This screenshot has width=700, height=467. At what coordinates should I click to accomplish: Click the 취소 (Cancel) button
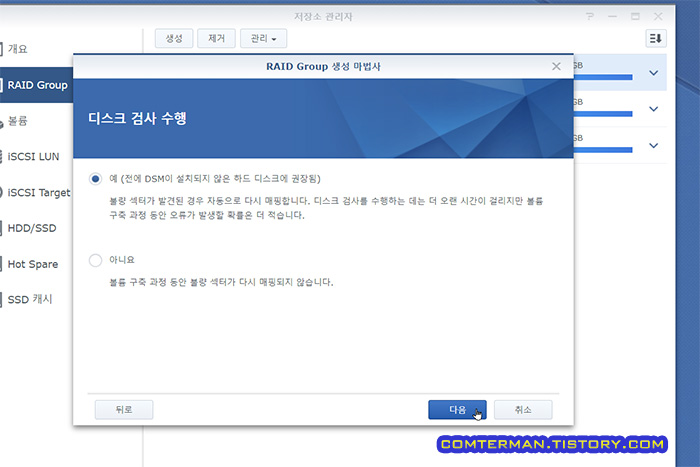point(523,409)
